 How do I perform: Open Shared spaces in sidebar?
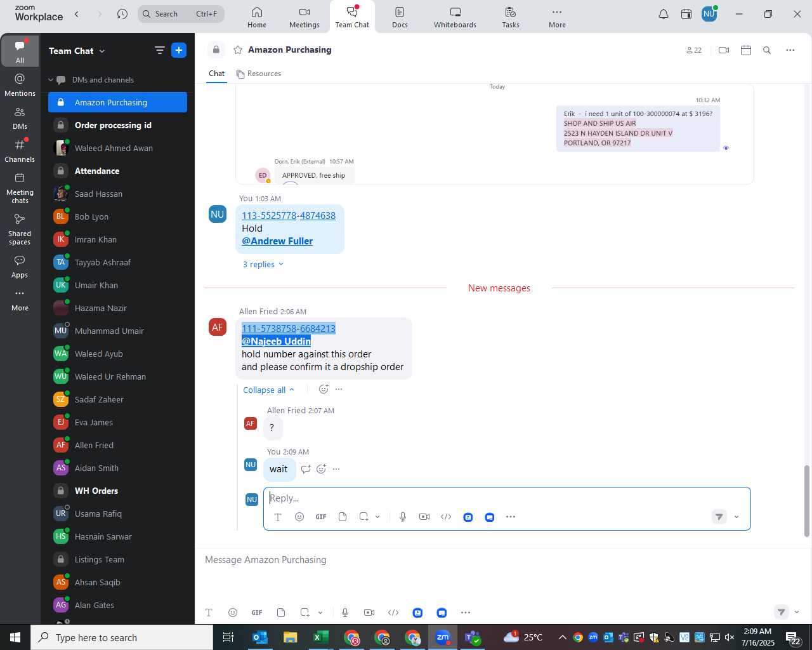pos(20,229)
